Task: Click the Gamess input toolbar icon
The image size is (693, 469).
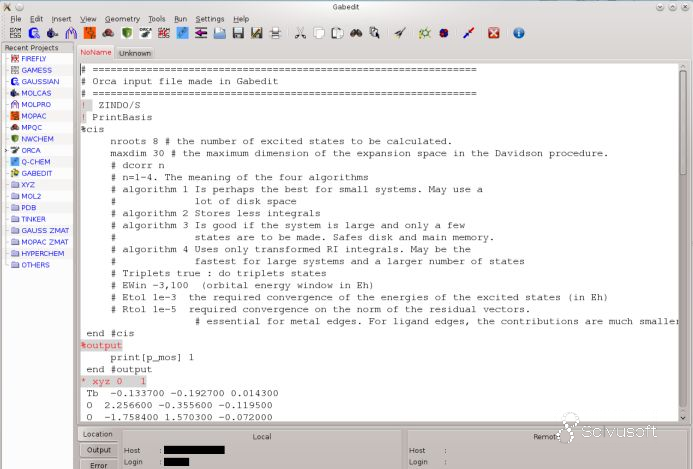Action: (15, 33)
